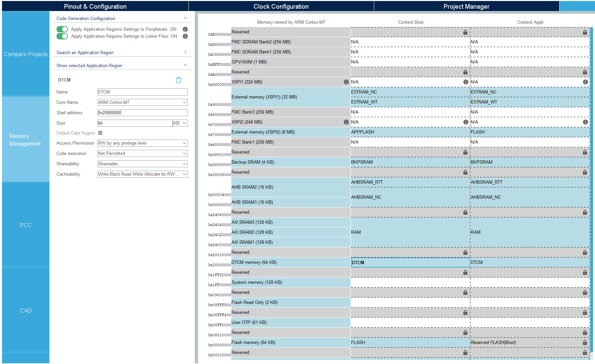The height and width of the screenshot is (364, 595).
Task: Click the Context Appli lock on topmost Reserved row
Action: point(585,32)
